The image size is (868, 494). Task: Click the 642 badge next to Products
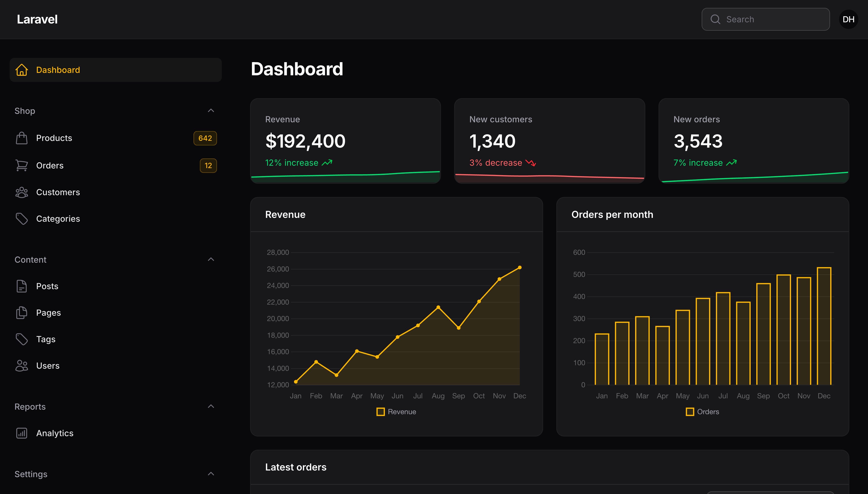click(x=205, y=138)
